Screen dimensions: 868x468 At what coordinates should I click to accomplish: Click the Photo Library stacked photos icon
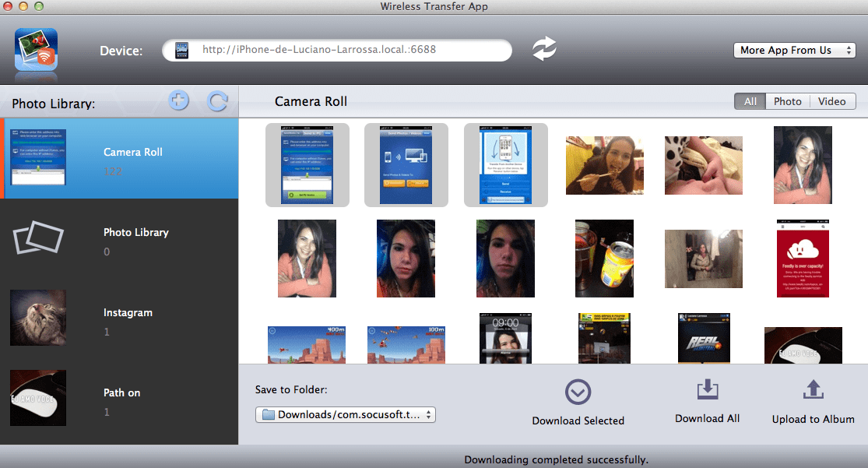(38, 238)
